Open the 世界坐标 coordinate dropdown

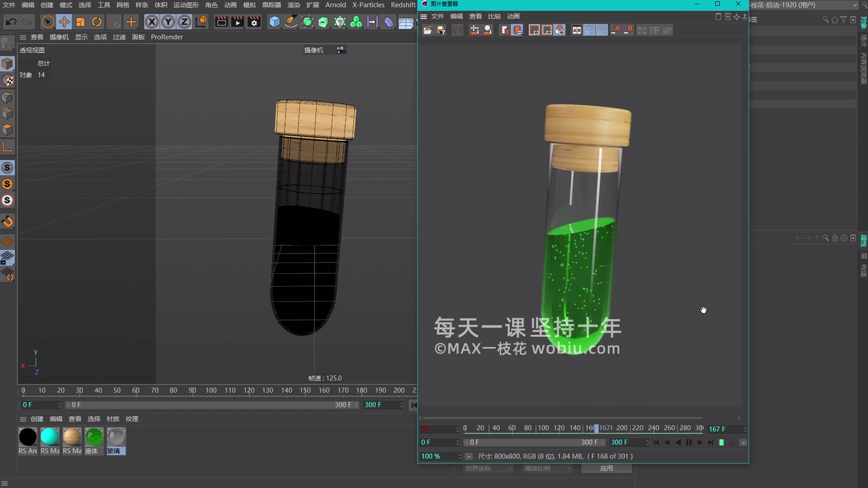[x=490, y=468]
